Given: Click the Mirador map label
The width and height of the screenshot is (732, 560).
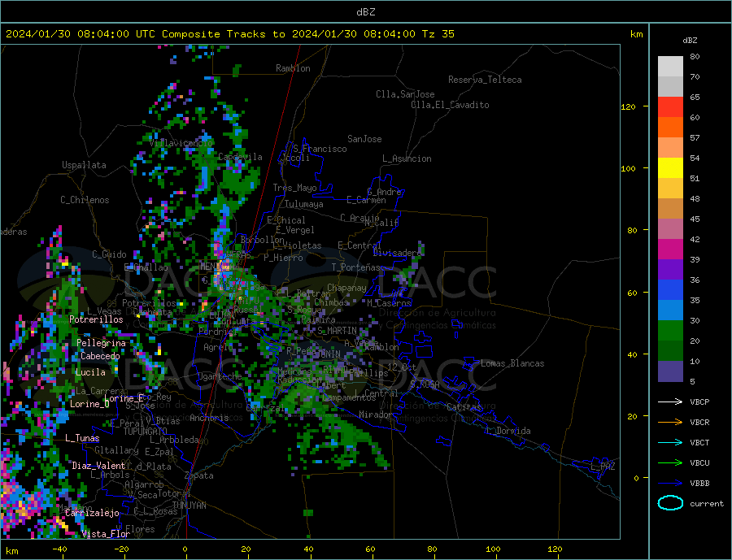Looking at the screenshot, I should [x=375, y=415].
